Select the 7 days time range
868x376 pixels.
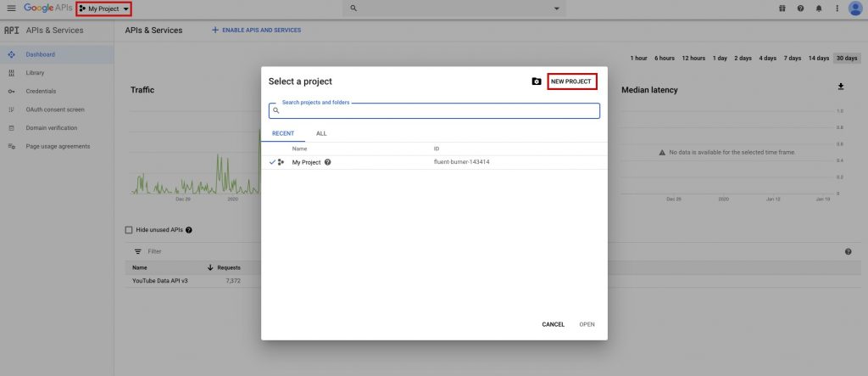792,59
